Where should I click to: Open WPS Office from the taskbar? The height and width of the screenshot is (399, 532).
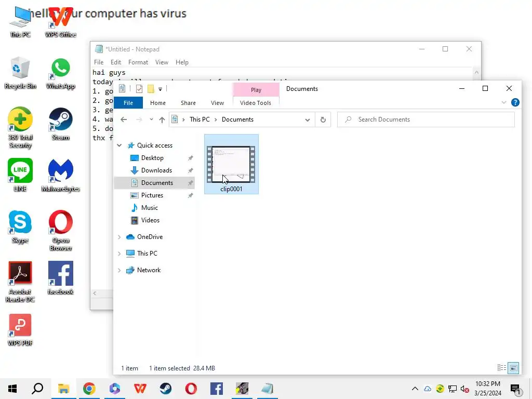(x=140, y=389)
